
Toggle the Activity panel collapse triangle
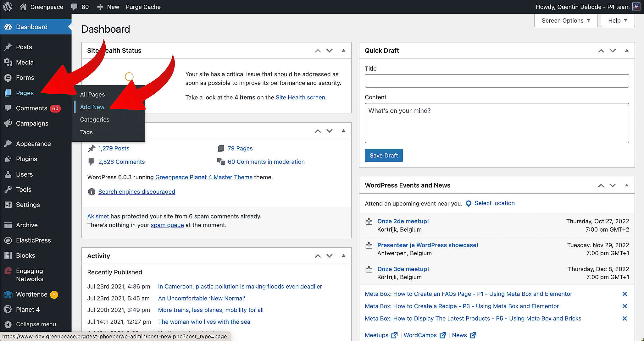[x=343, y=256]
